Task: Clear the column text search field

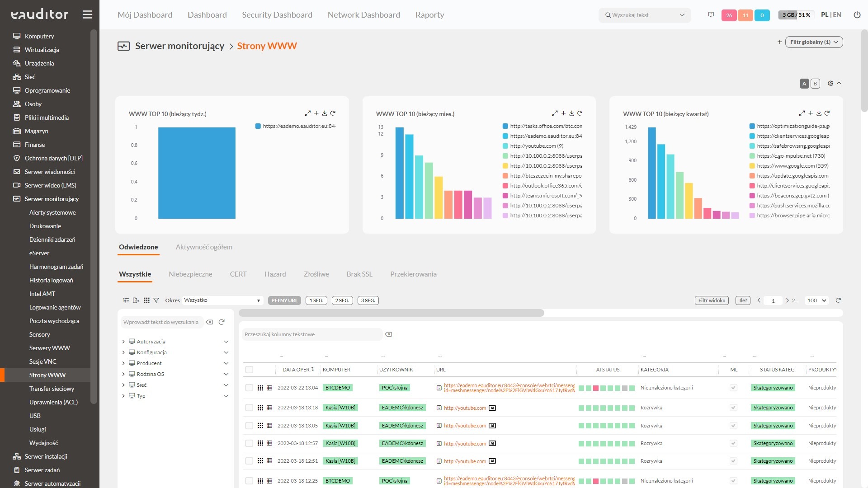Action: pos(388,334)
